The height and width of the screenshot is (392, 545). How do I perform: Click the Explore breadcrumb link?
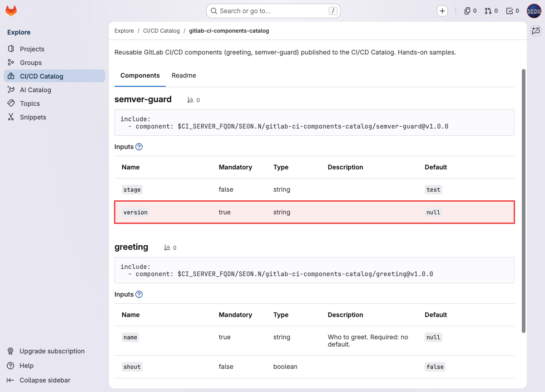click(x=124, y=31)
